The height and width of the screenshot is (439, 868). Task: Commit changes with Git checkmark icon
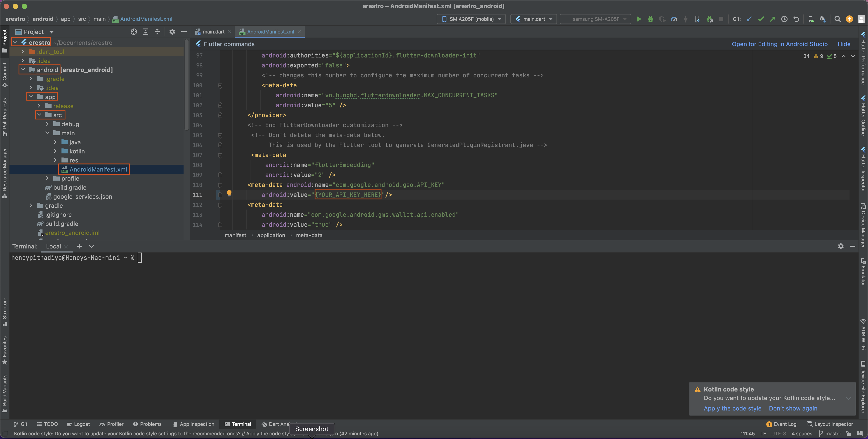(761, 19)
